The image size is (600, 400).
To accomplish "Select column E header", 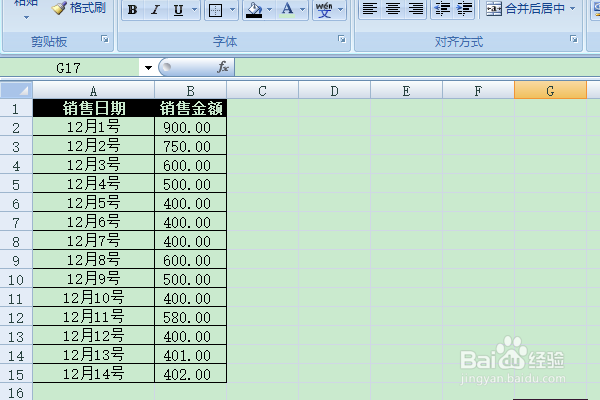I will click(x=406, y=91).
